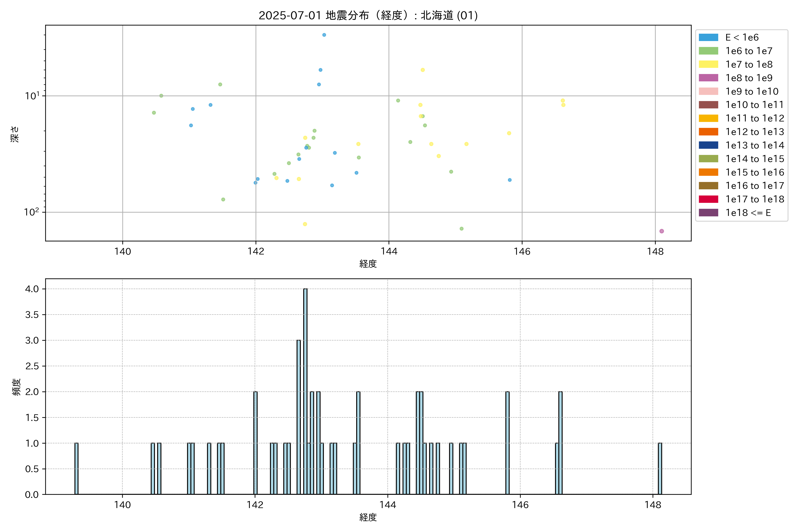Click the 1e12 to 1e13 legend label
This screenshot has height=532, width=798.
click(x=755, y=132)
